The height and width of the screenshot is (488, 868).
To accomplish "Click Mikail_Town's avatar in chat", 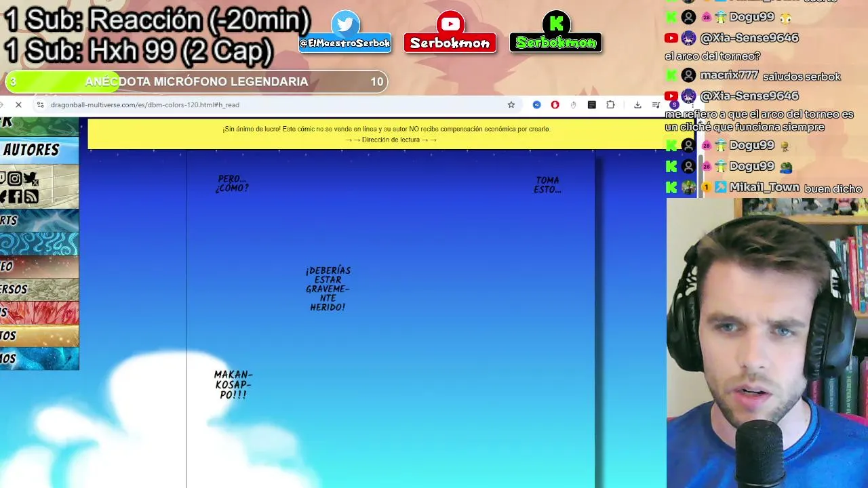I will (688, 188).
